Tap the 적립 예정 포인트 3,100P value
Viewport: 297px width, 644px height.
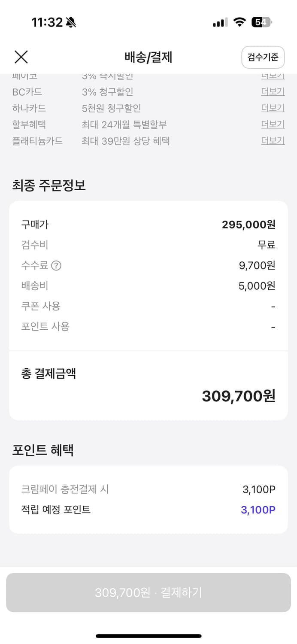(257, 510)
